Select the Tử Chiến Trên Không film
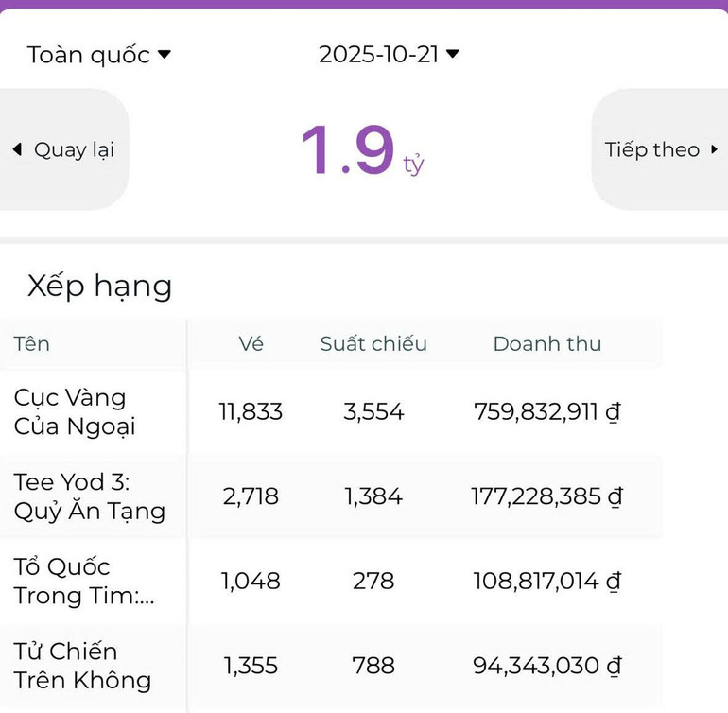 click(x=82, y=665)
